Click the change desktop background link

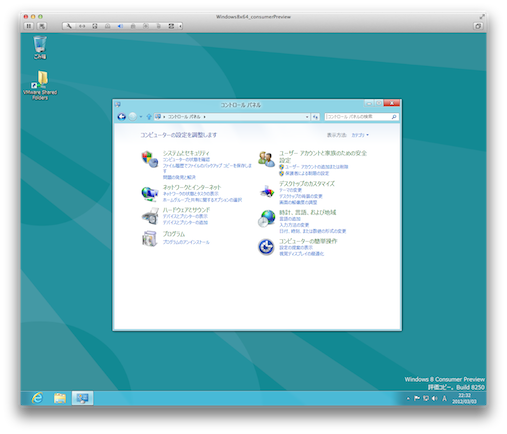(x=301, y=196)
